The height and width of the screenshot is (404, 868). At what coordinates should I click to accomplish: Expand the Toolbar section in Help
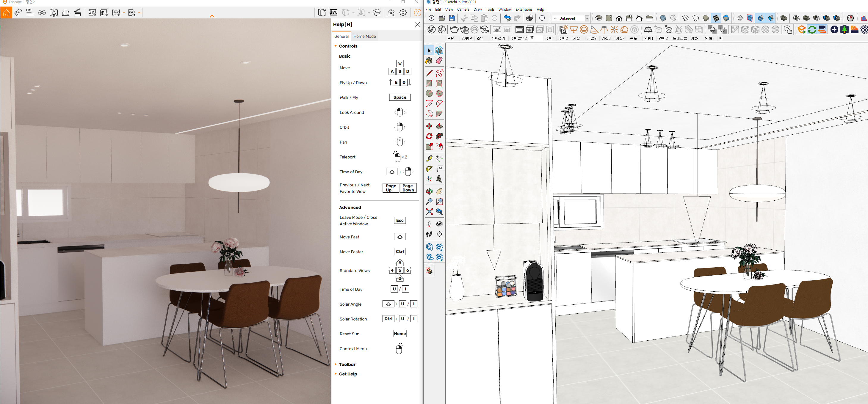pos(347,364)
